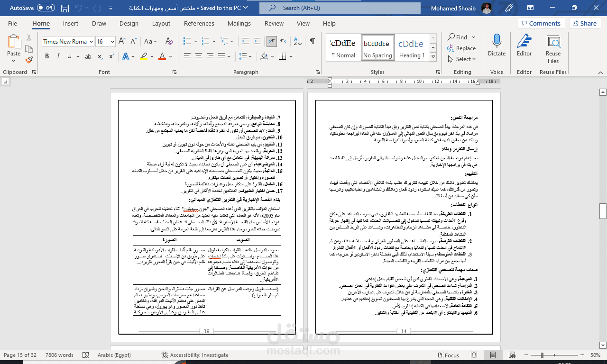Image resolution: width=607 pixels, height=364 pixels.
Task: Apply subscript formatting
Action: point(100,56)
